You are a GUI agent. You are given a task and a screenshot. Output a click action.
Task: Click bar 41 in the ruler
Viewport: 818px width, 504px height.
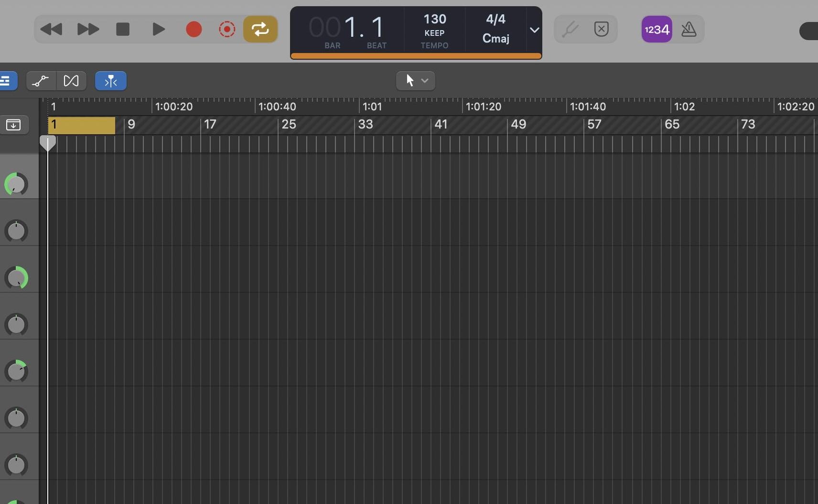point(441,125)
